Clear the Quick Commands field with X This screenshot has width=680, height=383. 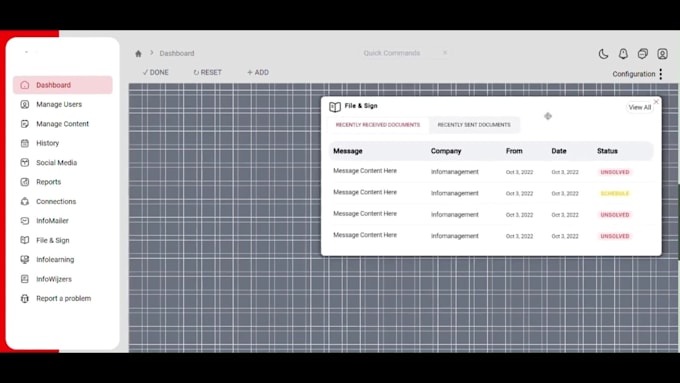point(445,52)
